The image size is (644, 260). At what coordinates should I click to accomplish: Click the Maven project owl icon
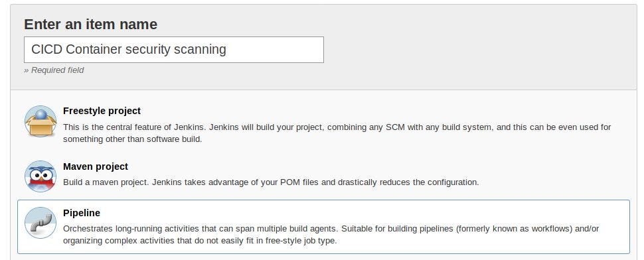click(40, 176)
